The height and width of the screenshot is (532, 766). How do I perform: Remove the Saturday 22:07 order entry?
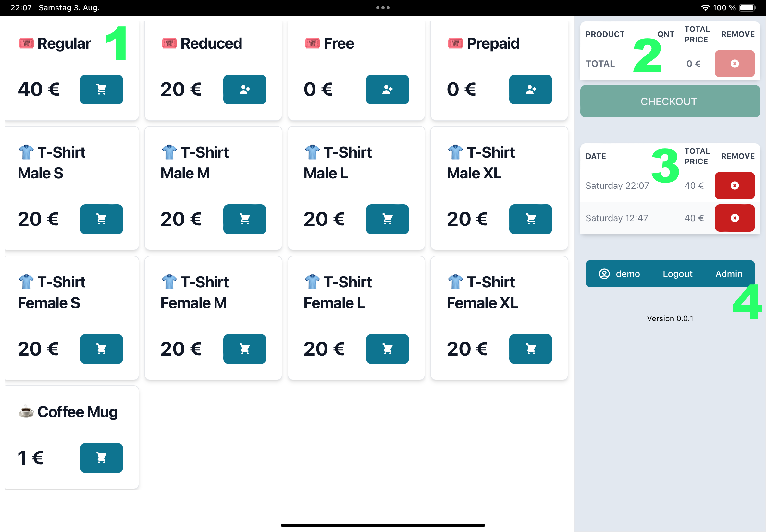(x=735, y=185)
